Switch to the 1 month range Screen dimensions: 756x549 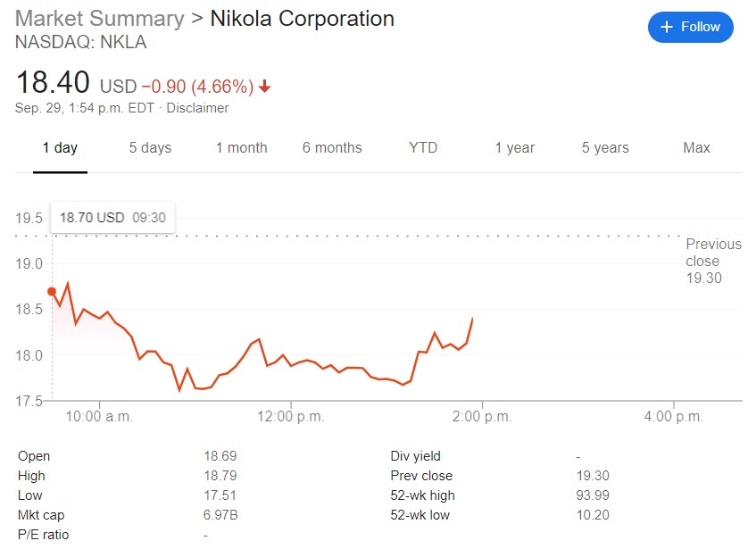(241, 148)
